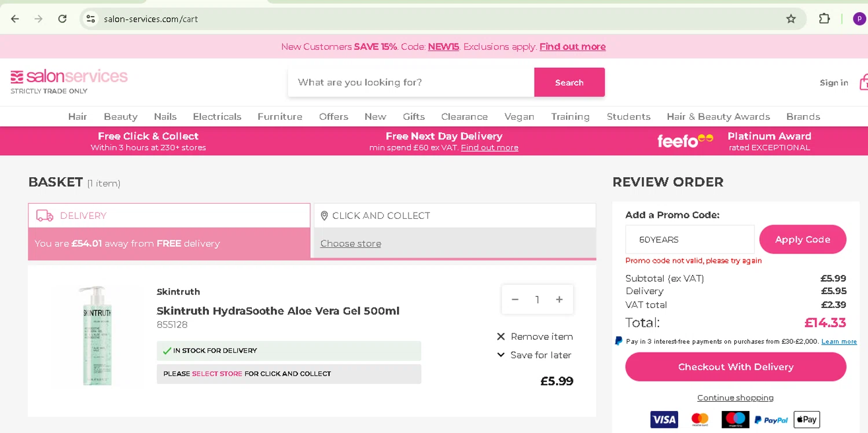Click the PayPal payment logo at bottom
The image size is (868, 433).
click(771, 420)
